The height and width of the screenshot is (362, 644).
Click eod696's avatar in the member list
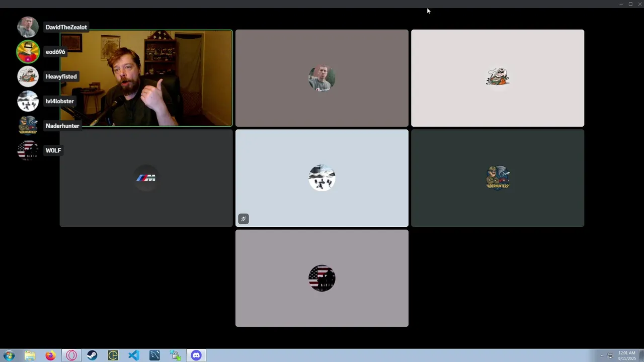[28, 52]
